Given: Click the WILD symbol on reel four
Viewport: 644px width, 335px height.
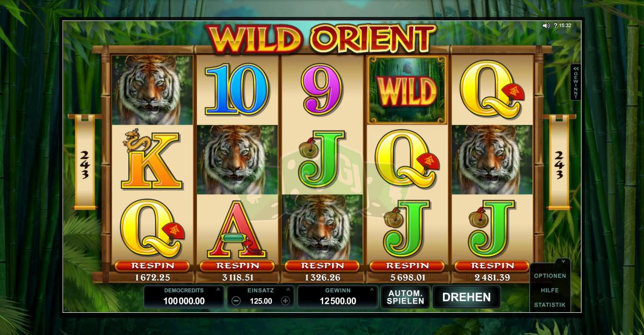Looking at the screenshot, I should click(407, 90).
